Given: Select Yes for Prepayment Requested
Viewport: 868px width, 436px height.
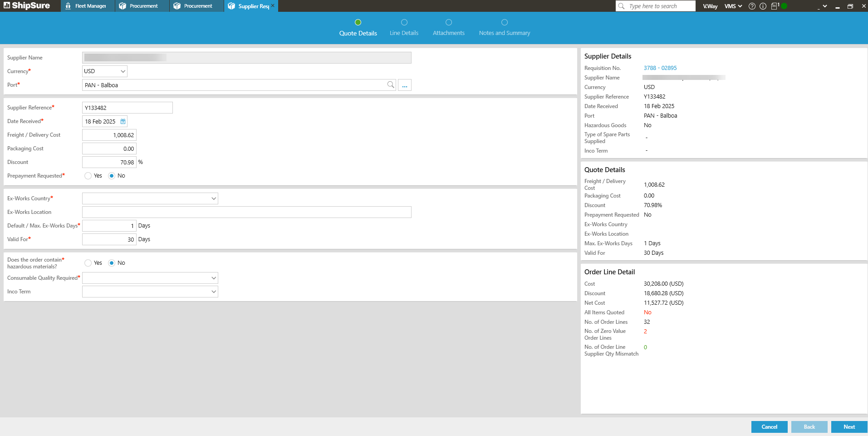Looking at the screenshot, I should [x=88, y=176].
